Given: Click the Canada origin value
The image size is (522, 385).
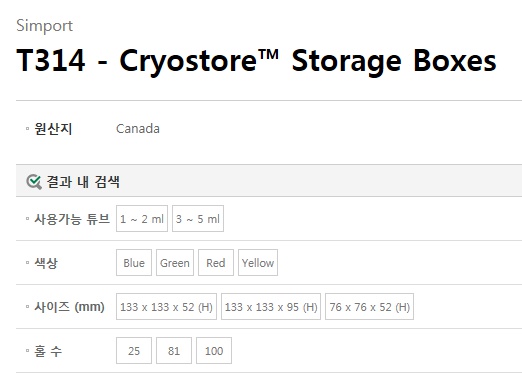Looking at the screenshot, I should pos(138,129).
